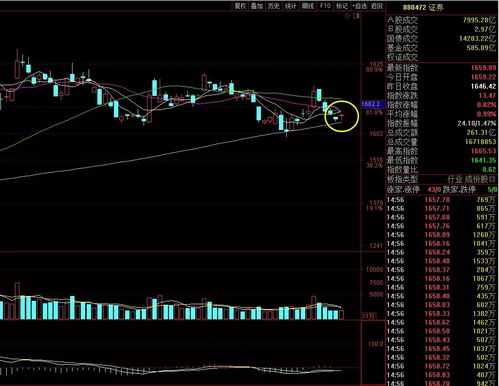Open the 统计 statistics button
The height and width of the screenshot is (386, 499).
[291, 6]
